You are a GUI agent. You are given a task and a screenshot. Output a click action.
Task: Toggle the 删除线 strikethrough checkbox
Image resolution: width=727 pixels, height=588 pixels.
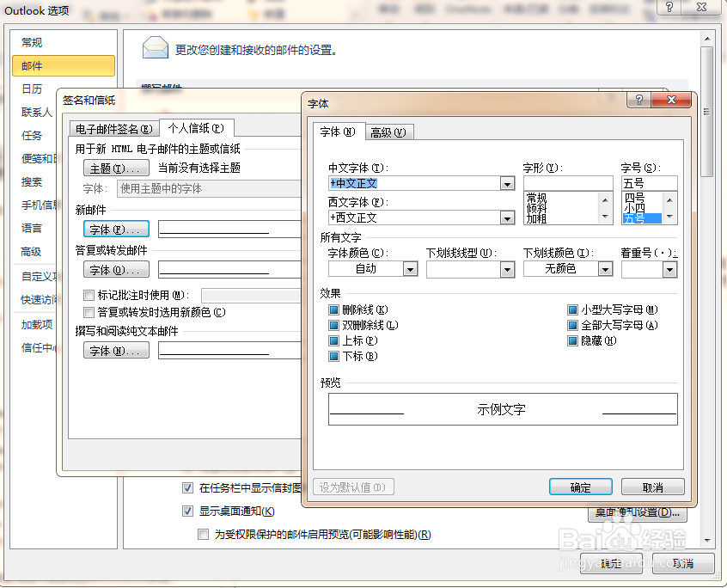point(333,309)
